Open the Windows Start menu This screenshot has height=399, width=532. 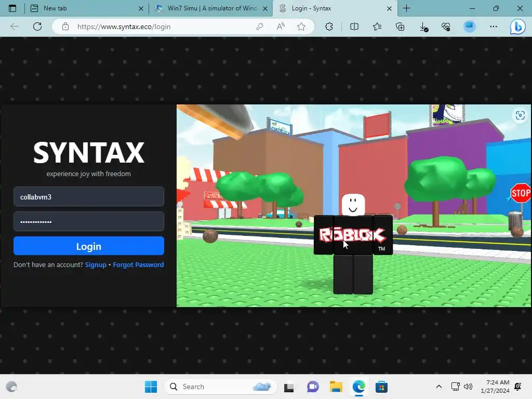[151, 387]
